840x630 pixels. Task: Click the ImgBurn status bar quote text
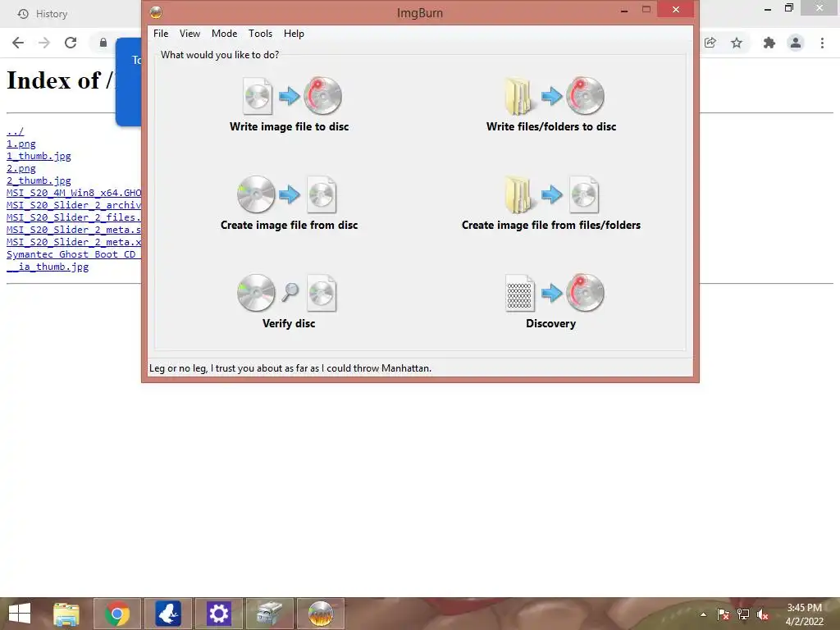click(x=290, y=368)
